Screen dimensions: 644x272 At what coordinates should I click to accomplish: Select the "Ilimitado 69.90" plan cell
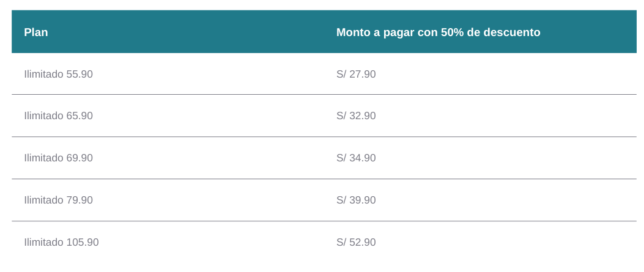point(58,158)
